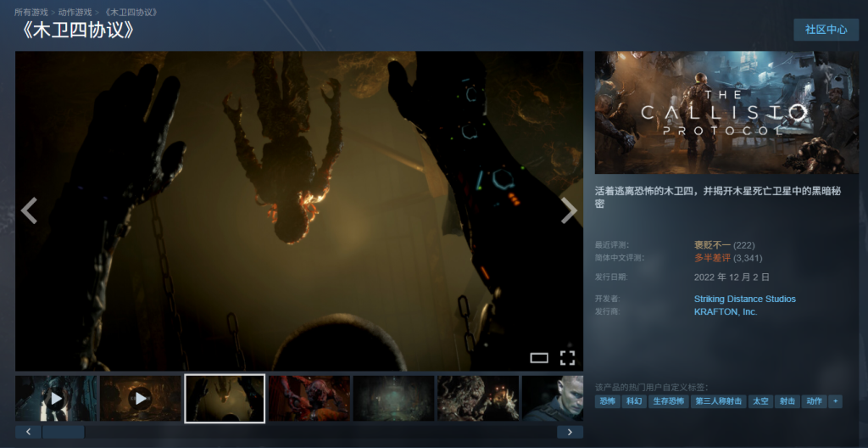Choose the 第三人称射击 tag
Image resolution: width=868 pixels, height=448 pixels.
tap(719, 401)
